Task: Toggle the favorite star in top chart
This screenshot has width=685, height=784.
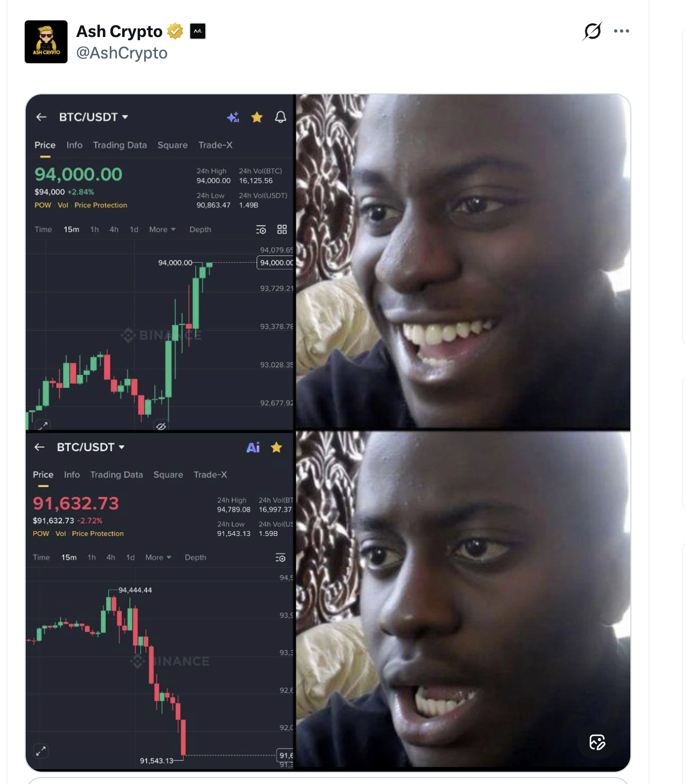Action: 257,117
